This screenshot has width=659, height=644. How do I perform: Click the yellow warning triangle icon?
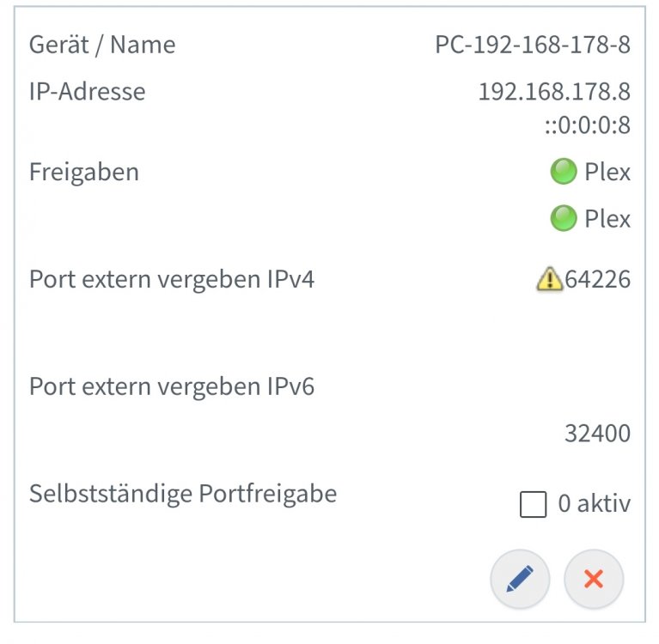click(549, 279)
